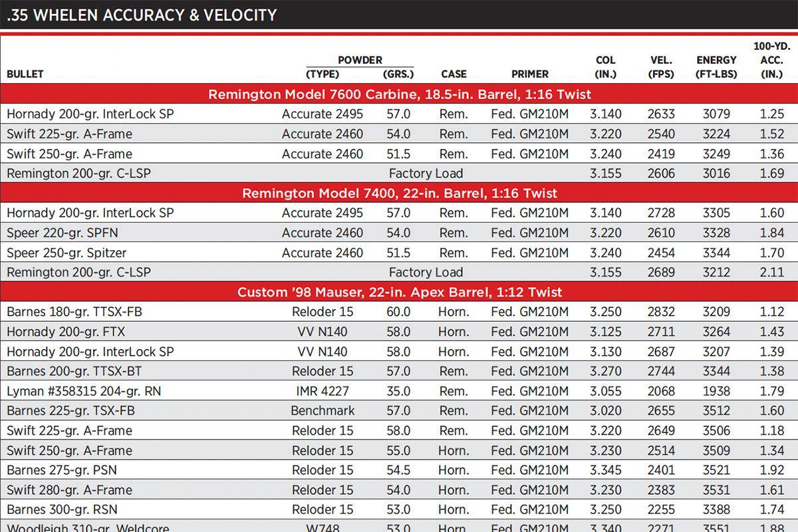Screen dimensions: 798x532
Task: Select Hornady 200-gr. InterLock SP under Model 7400
Action: click(90, 213)
